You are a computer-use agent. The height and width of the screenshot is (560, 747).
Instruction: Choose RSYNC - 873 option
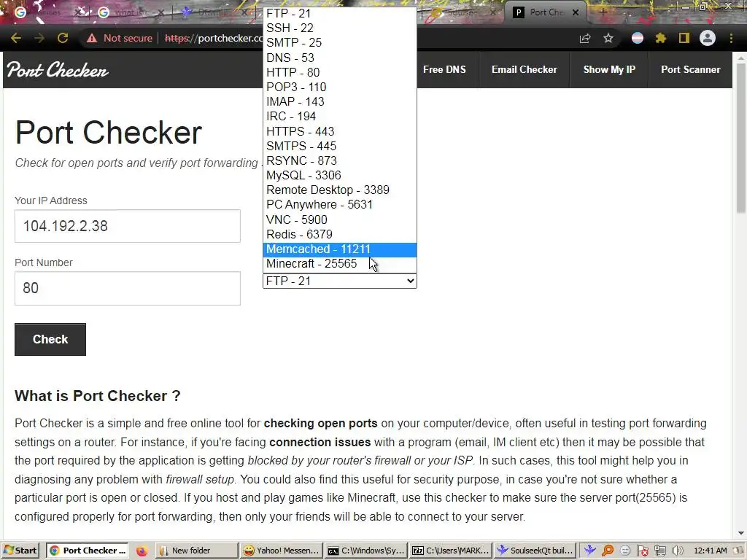tap(340, 161)
